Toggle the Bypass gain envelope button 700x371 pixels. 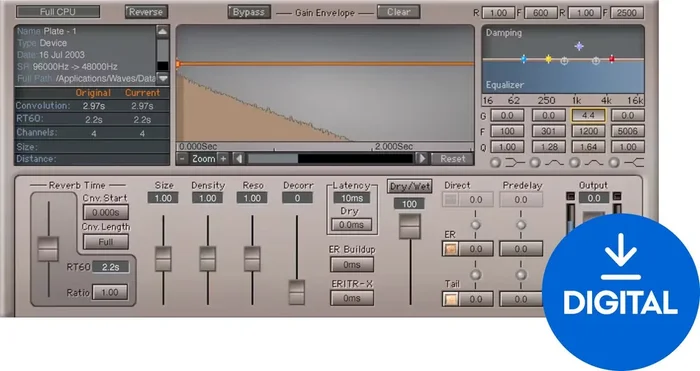coord(249,12)
